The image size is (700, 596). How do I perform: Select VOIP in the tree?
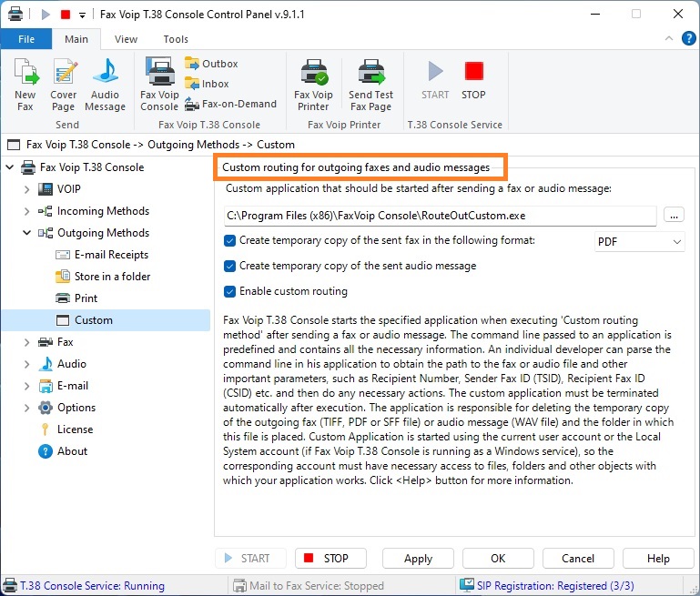click(x=59, y=189)
